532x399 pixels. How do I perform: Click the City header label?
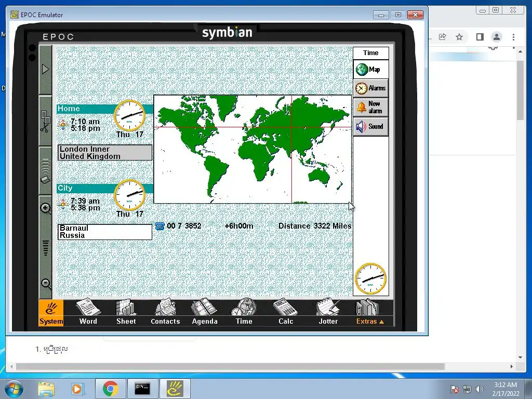pos(65,188)
